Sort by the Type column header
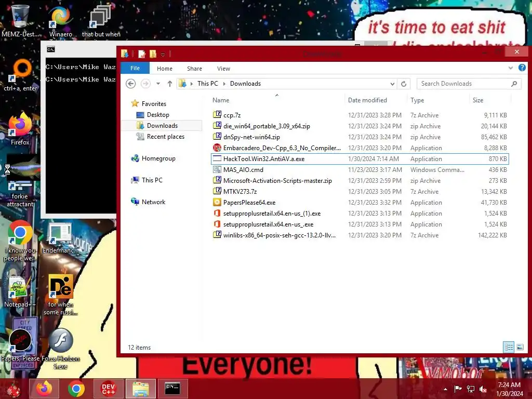Viewport: 532px width, 399px height. pos(438,100)
